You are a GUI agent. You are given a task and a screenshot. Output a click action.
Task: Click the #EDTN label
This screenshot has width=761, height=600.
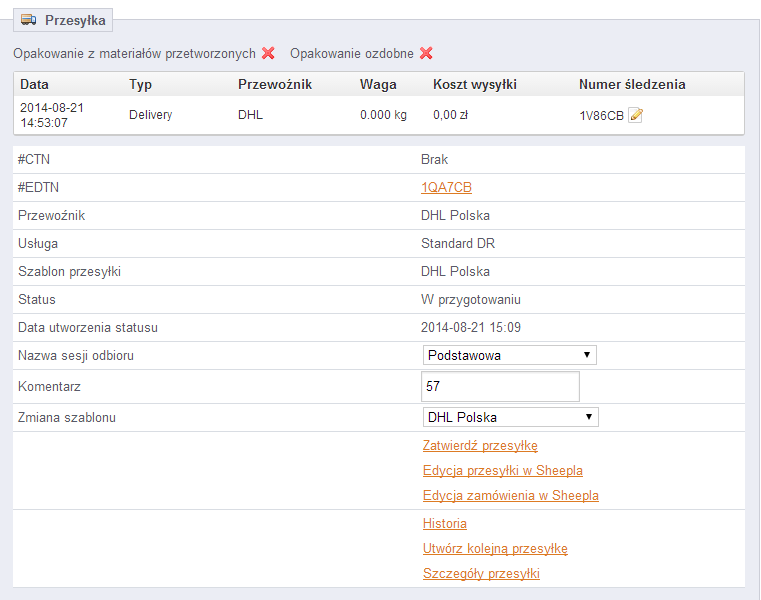tap(38, 187)
